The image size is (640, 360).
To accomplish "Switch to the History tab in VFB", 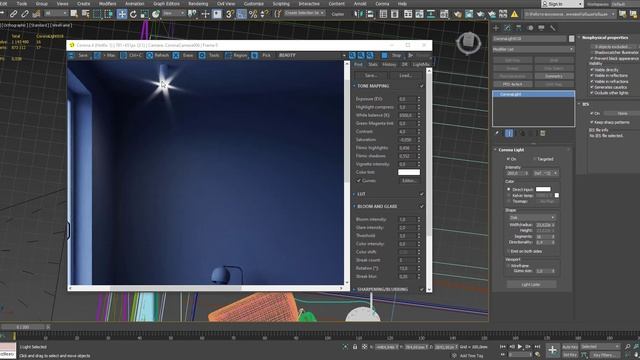I will tap(389, 64).
